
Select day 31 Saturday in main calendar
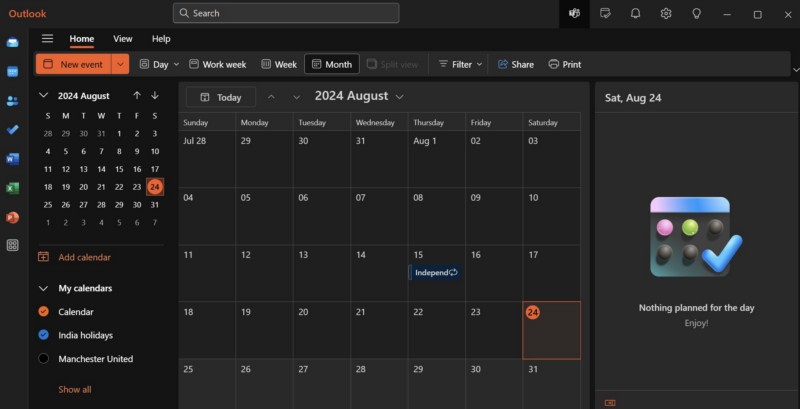click(552, 384)
